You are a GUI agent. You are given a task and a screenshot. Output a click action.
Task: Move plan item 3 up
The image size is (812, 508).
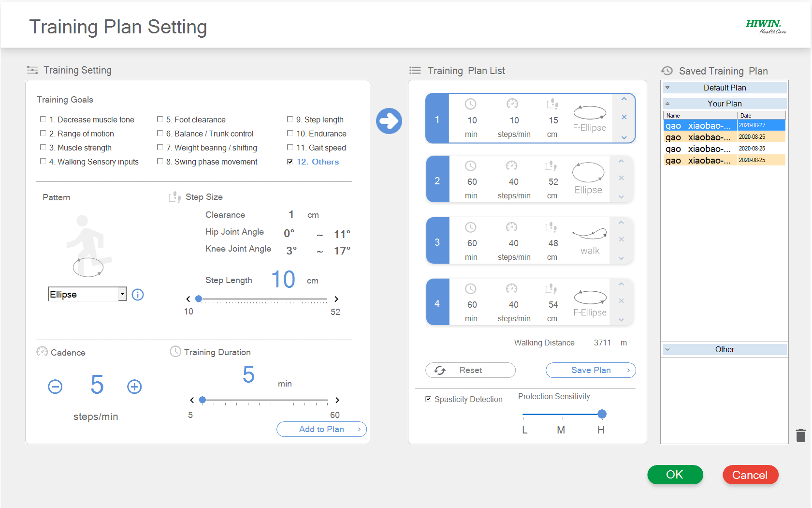[622, 223]
